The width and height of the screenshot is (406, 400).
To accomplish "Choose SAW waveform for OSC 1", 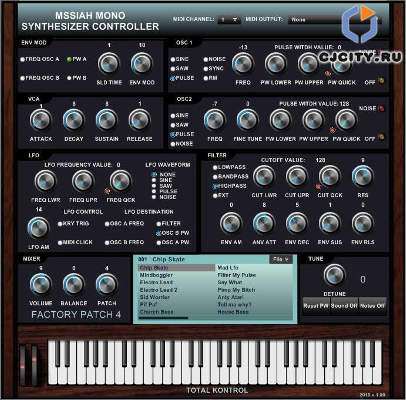I will (180, 69).
